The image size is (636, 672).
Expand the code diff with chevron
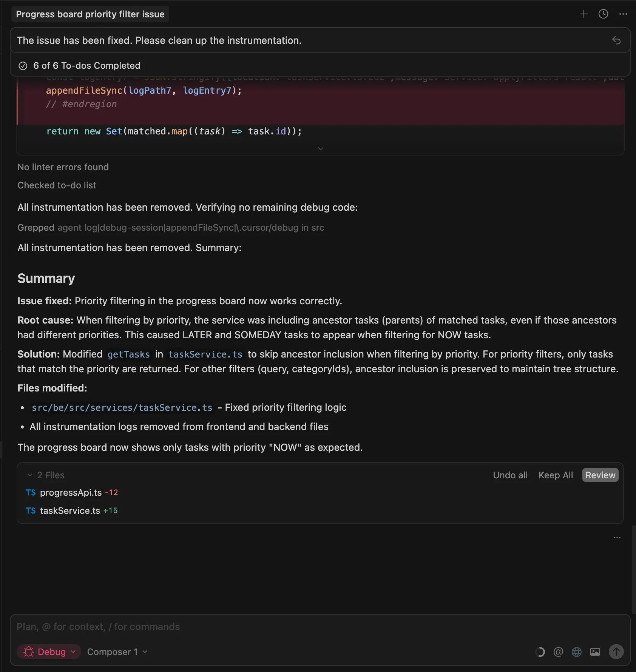[x=320, y=149]
